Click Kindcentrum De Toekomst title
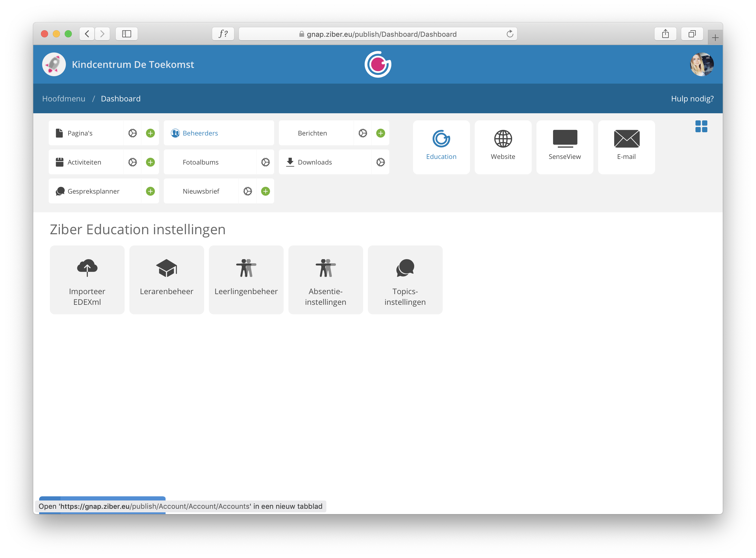This screenshot has width=756, height=558. (x=133, y=64)
